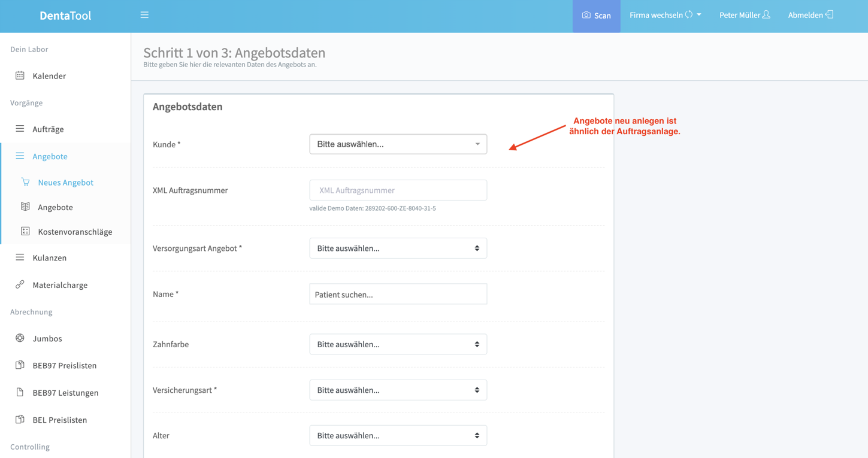Screen dimensions: 868x458
Task: Click the Jumbos icon in sidebar
Action: pos(20,338)
